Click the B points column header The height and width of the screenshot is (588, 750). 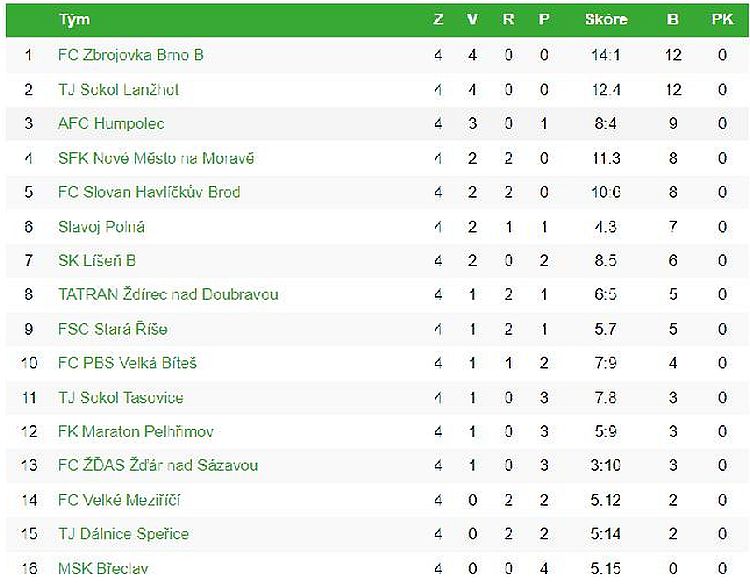click(x=673, y=20)
